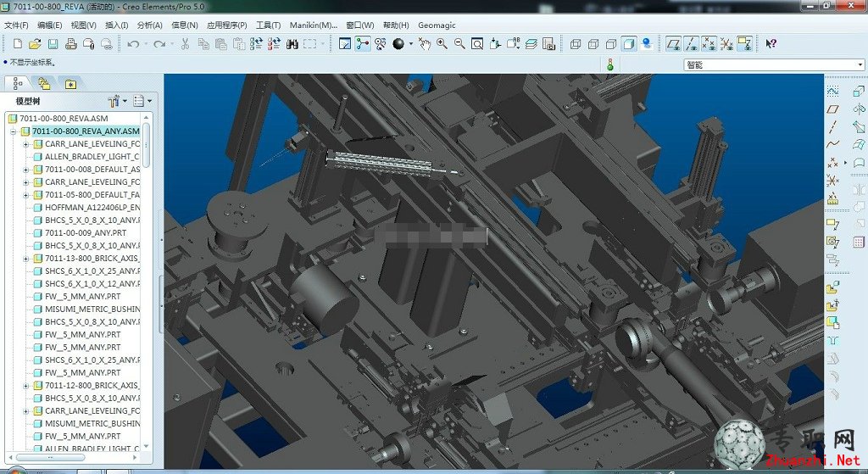Image resolution: width=868 pixels, height=474 pixels.
Task: Click the Undo arrow icon
Action: pyautogui.click(x=133, y=44)
